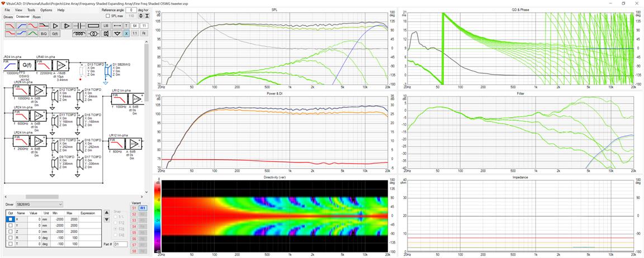Open the Help menu
Viewport: 644px width, 258px height.
tap(61, 10)
